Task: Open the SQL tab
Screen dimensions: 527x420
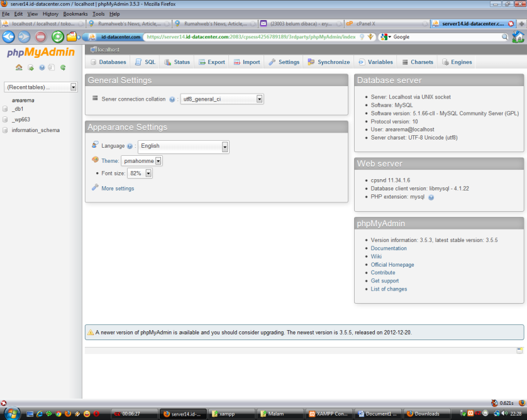Action: [145, 62]
